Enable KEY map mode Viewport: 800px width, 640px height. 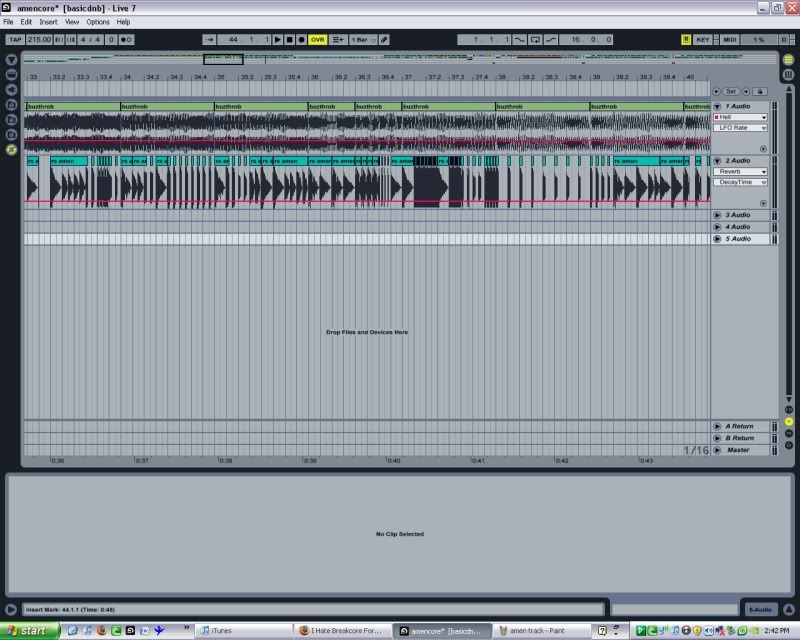pos(703,39)
